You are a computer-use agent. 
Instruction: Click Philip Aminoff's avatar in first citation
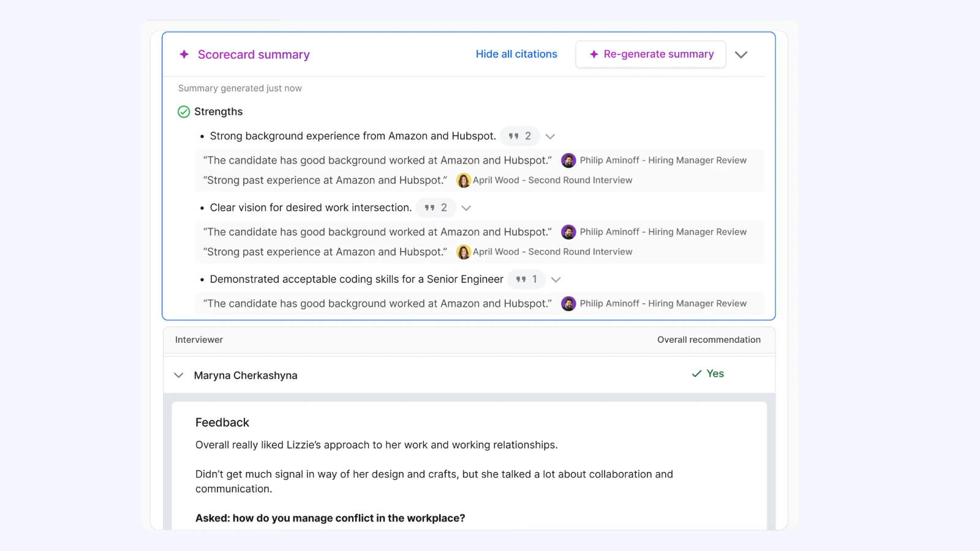pyautogui.click(x=568, y=160)
